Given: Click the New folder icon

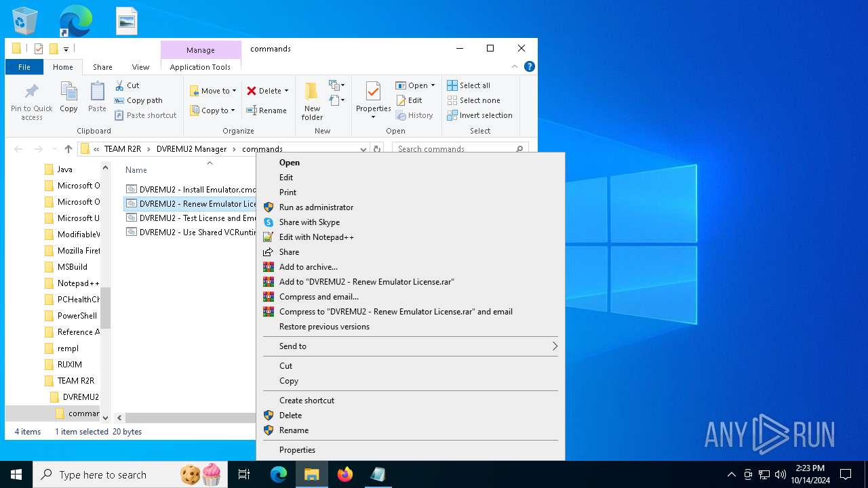Looking at the screenshot, I should click(x=312, y=91).
